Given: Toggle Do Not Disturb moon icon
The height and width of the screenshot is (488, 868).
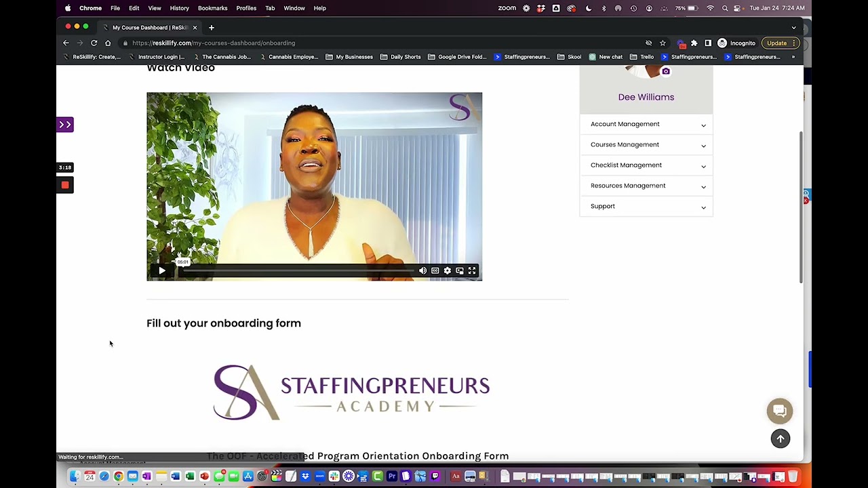Looking at the screenshot, I should (589, 8).
